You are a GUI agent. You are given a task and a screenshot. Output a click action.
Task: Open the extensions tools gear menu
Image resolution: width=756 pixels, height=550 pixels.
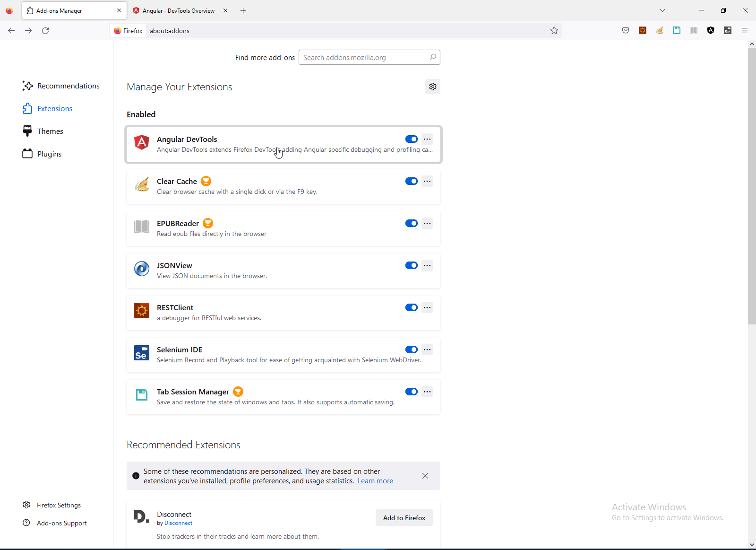[x=433, y=87]
